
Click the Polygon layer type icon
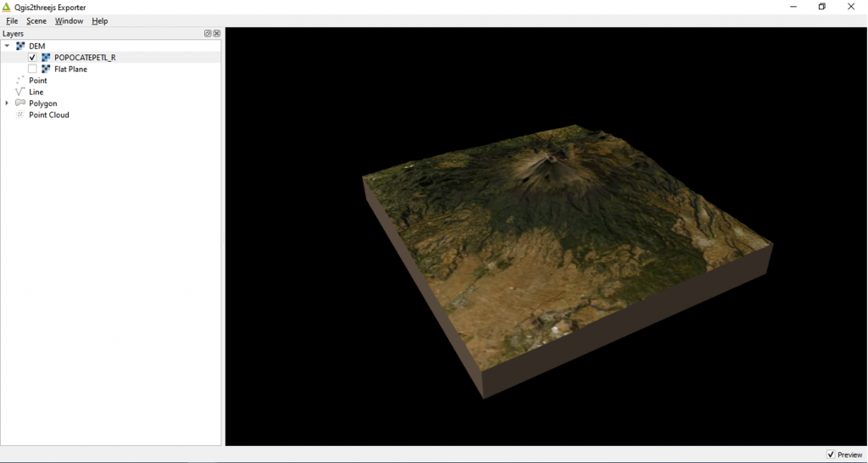point(20,103)
